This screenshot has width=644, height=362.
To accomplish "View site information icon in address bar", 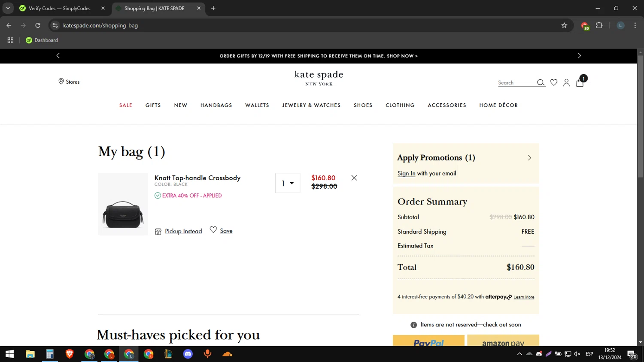I will tap(55, 25).
